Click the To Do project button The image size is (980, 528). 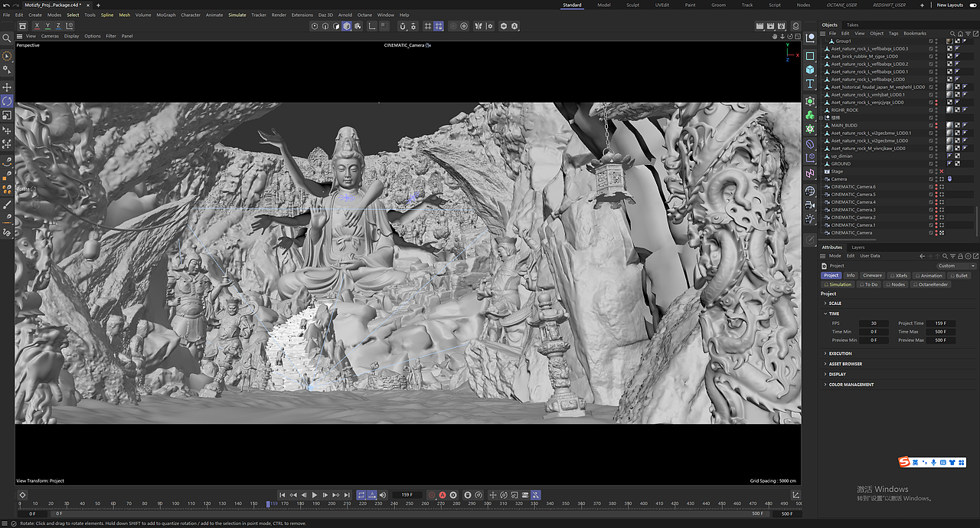869,284
